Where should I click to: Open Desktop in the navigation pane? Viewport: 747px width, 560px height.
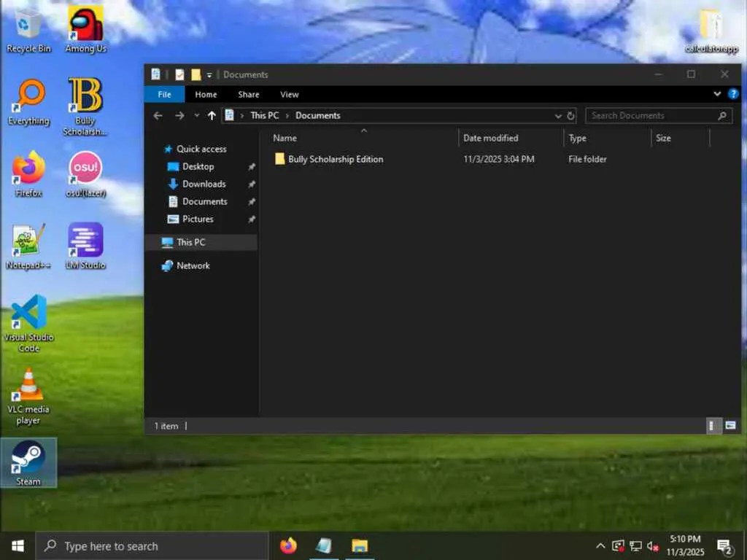click(x=197, y=167)
